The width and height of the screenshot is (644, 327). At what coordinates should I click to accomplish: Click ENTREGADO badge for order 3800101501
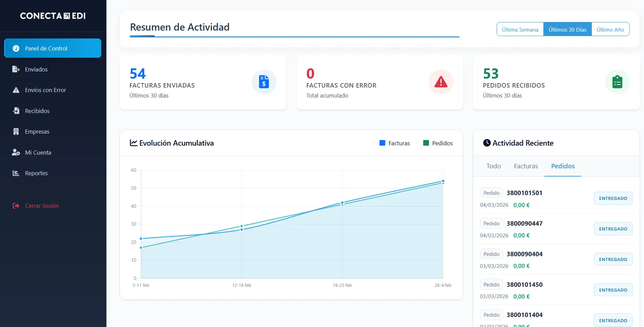613,199
